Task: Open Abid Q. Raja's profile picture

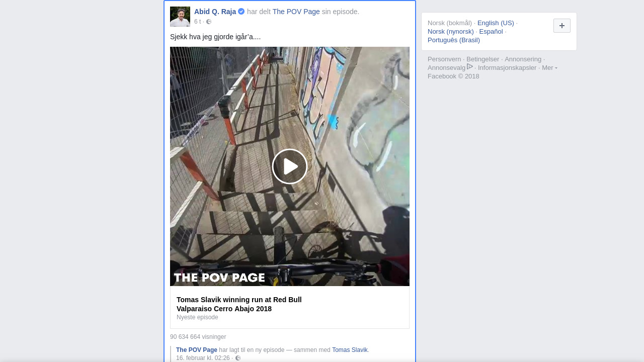Action: [x=180, y=17]
